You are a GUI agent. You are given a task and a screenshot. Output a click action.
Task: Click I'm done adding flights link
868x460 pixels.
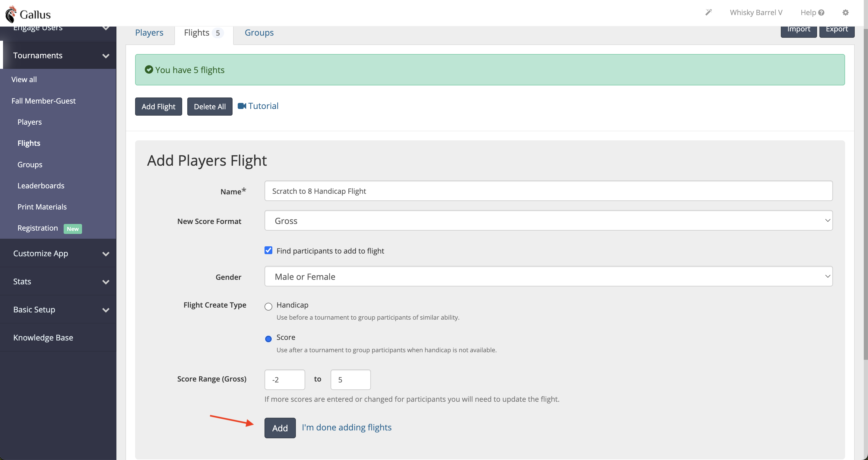[x=347, y=427]
